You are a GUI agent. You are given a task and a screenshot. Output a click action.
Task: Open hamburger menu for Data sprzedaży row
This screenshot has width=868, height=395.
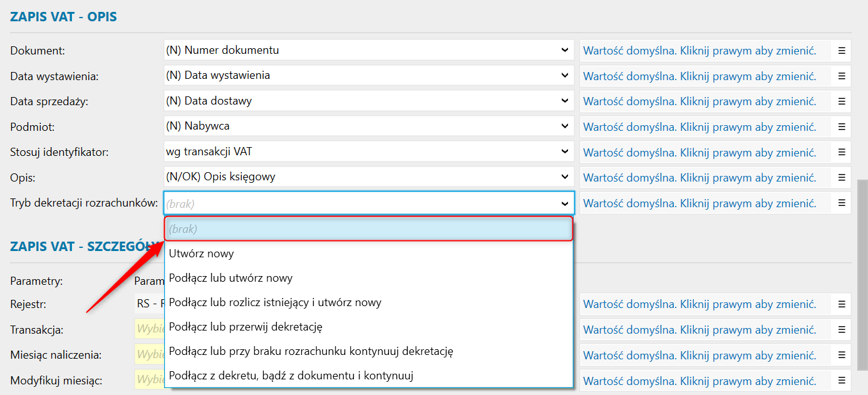[842, 101]
